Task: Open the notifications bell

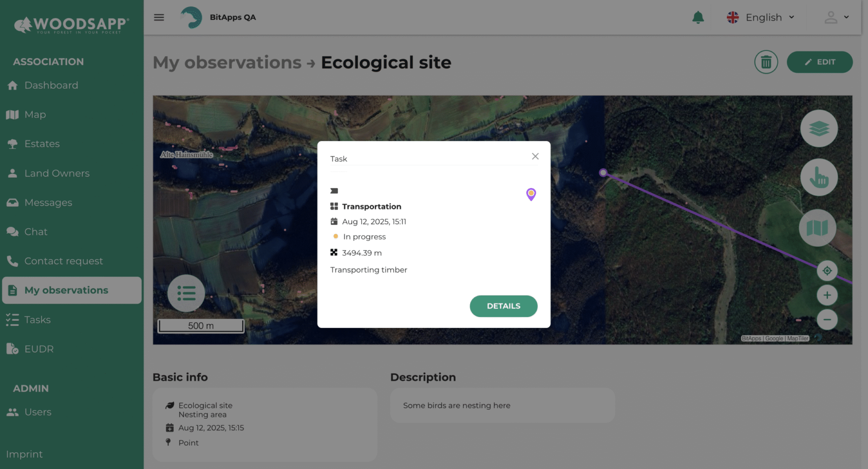Action: (x=698, y=18)
